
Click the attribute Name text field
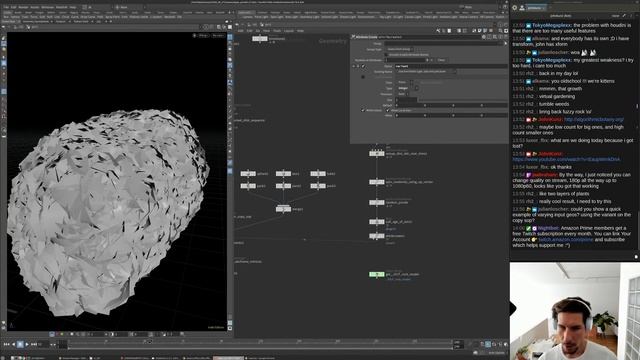tap(451, 66)
